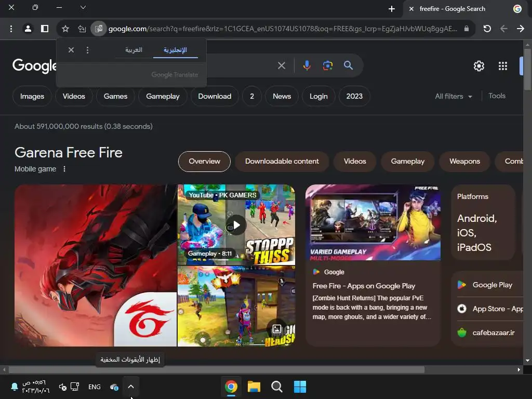
Task: Bookmark this page with the star icon
Action: click(x=65, y=29)
